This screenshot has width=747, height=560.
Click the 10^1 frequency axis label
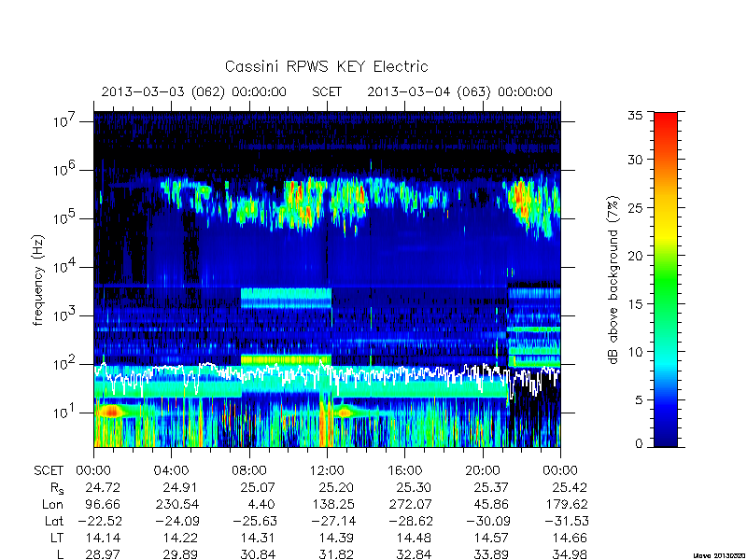63,412
